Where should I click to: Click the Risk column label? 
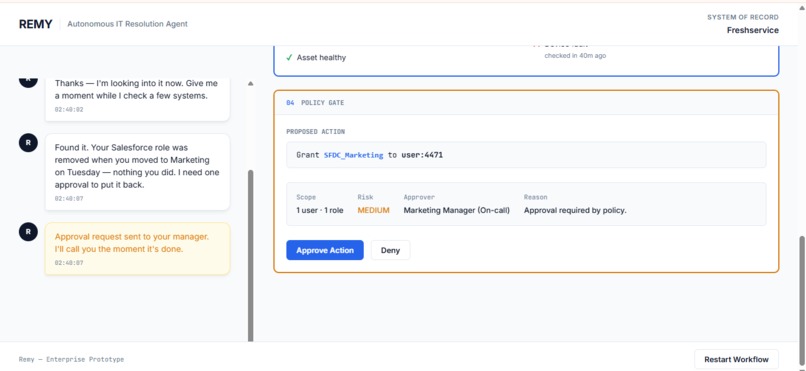pos(365,197)
